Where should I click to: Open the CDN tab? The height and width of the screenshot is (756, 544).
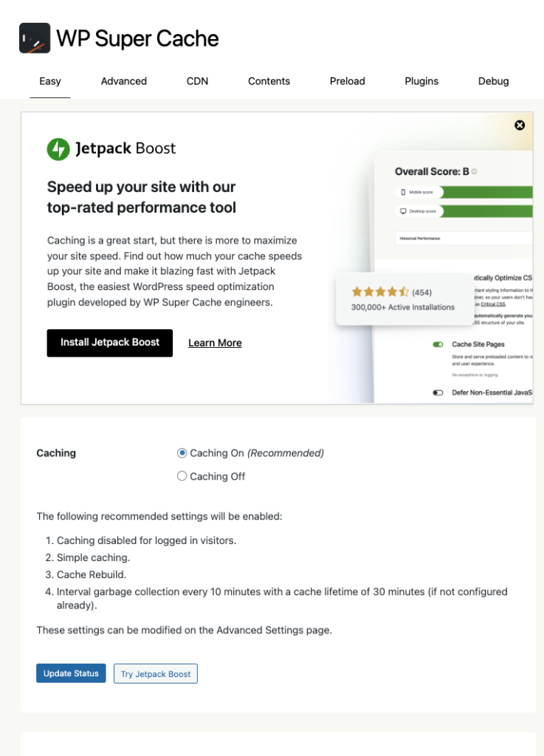click(x=197, y=81)
